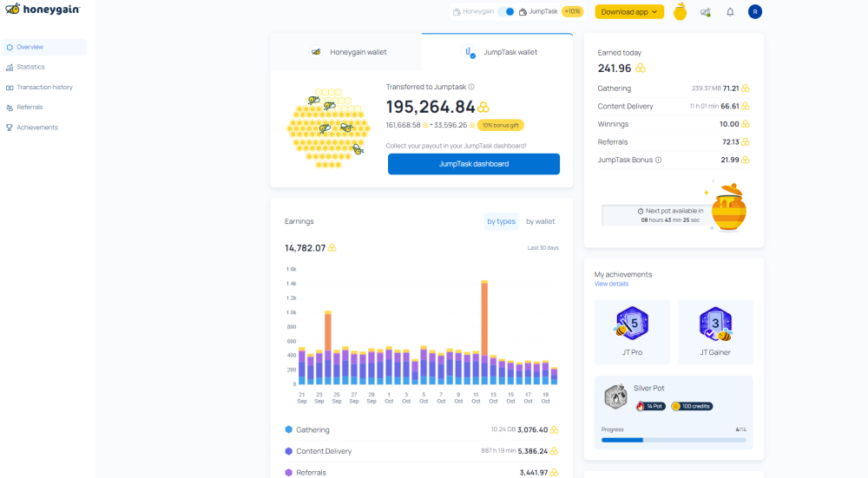The width and height of the screenshot is (868, 478).
Task: Click the +10% bonus badge
Action: pos(572,11)
